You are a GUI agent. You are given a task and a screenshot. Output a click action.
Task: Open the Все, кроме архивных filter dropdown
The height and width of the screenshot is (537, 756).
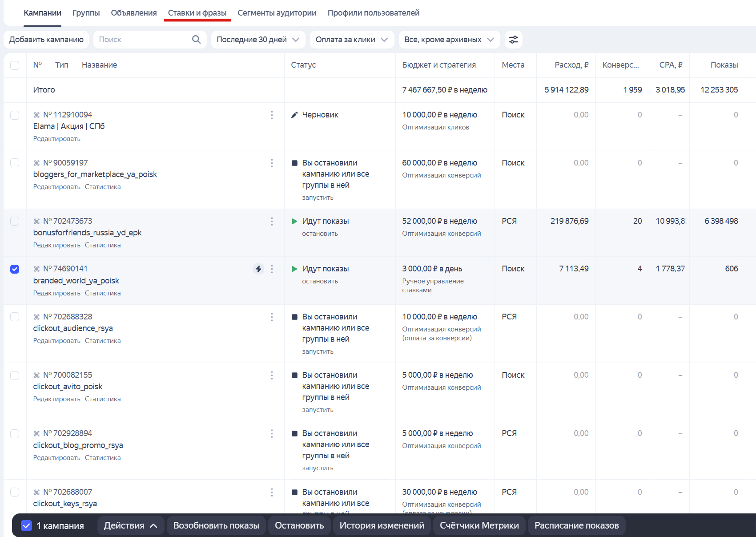click(449, 40)
